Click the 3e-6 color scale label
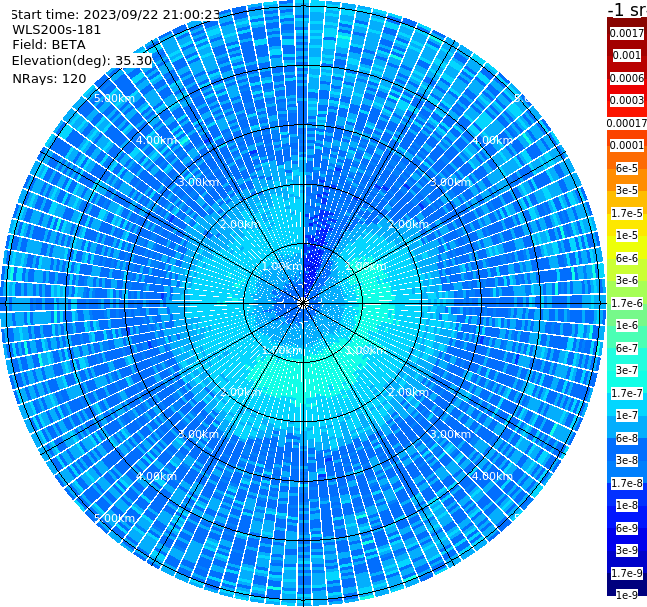The height and width of the screenshot is (607, 647). point(627,280)
